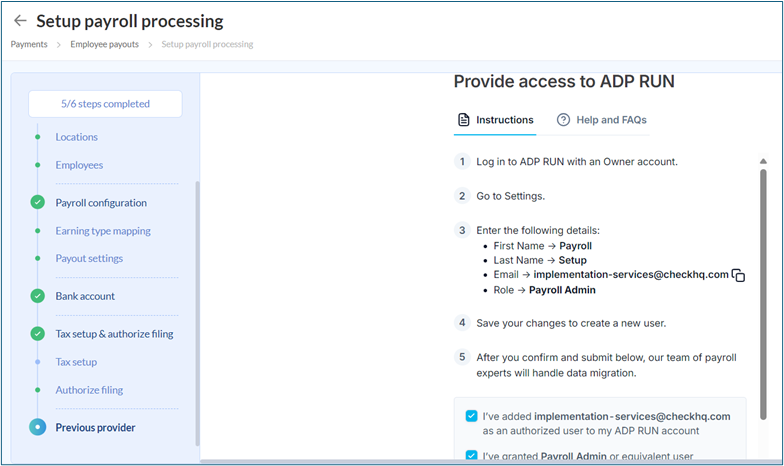The height and width of the screenshot is (466, 784).
Task: Click the sidebar steps vertical scrollbar
Action: (x=198, y=313)
